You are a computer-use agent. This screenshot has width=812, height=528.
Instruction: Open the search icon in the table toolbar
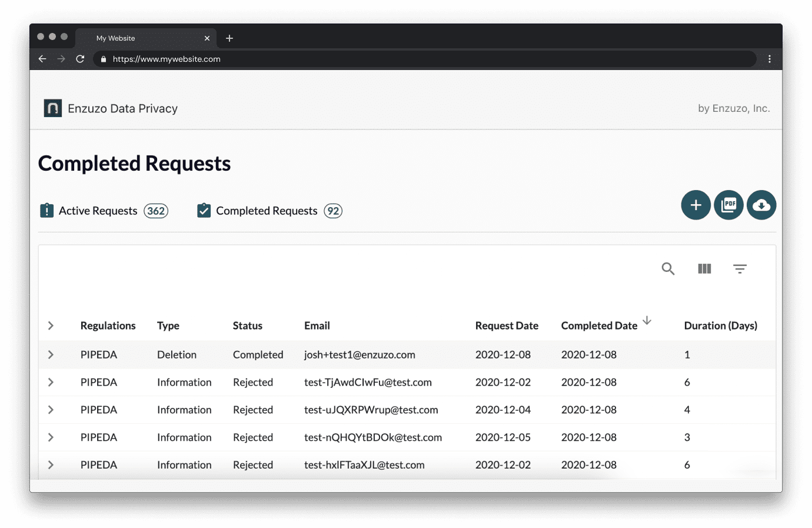(x=668, y=268)
